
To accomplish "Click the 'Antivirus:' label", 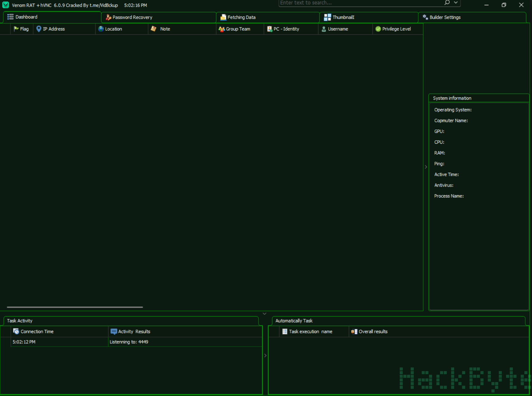I will click(x=443, y=185).
